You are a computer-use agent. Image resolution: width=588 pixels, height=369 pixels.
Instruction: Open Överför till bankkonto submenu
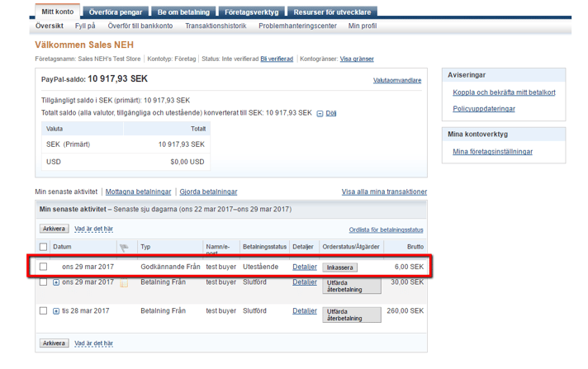[140, 26]
